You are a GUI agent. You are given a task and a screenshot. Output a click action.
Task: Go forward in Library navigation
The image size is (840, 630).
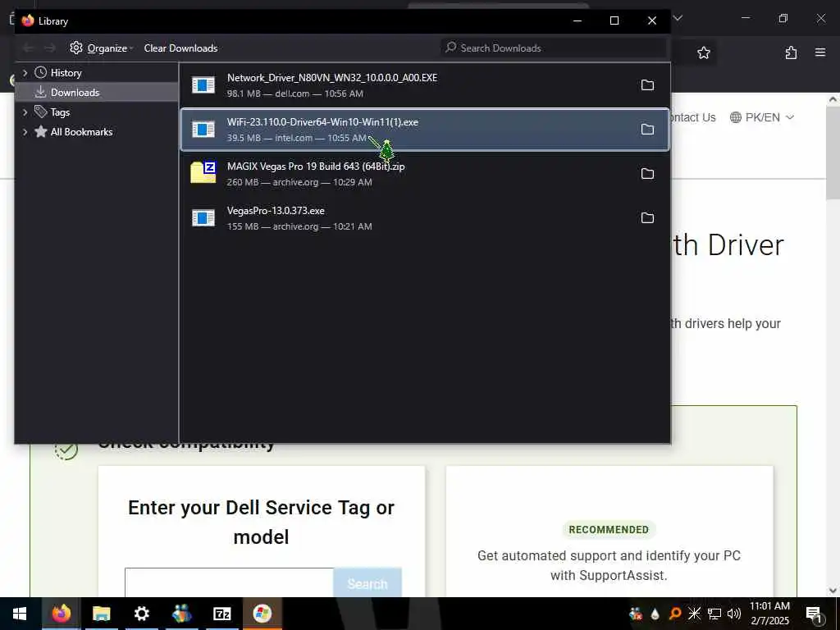click(x=50, y=48)
